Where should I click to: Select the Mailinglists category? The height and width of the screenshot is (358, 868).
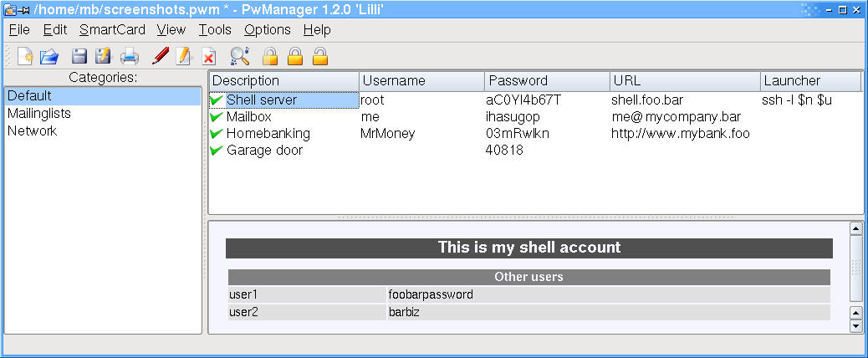[39, 114]
